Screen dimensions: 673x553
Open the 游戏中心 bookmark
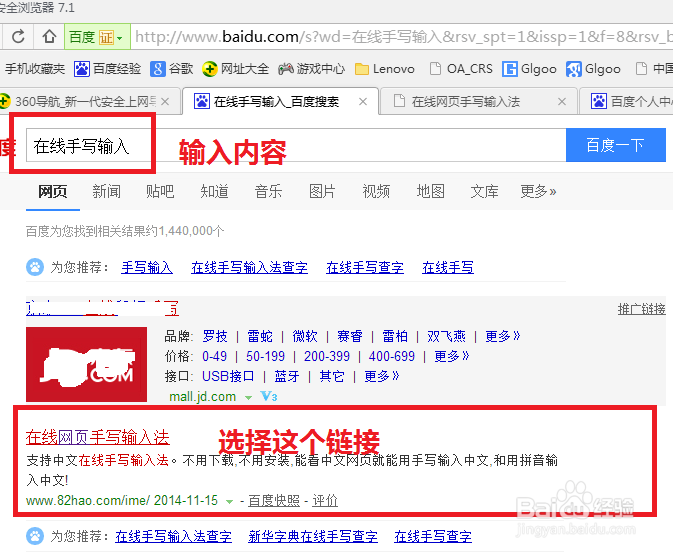312,69
